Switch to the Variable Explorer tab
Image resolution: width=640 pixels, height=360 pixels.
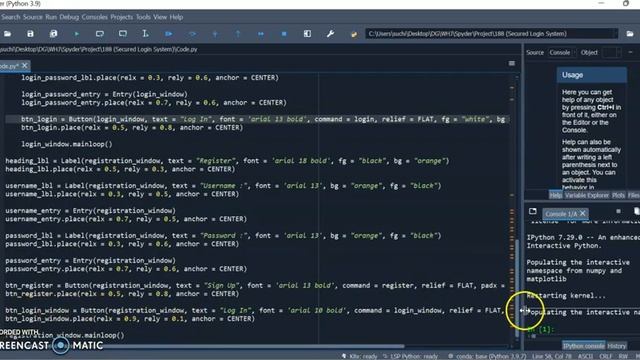(587, 195)
